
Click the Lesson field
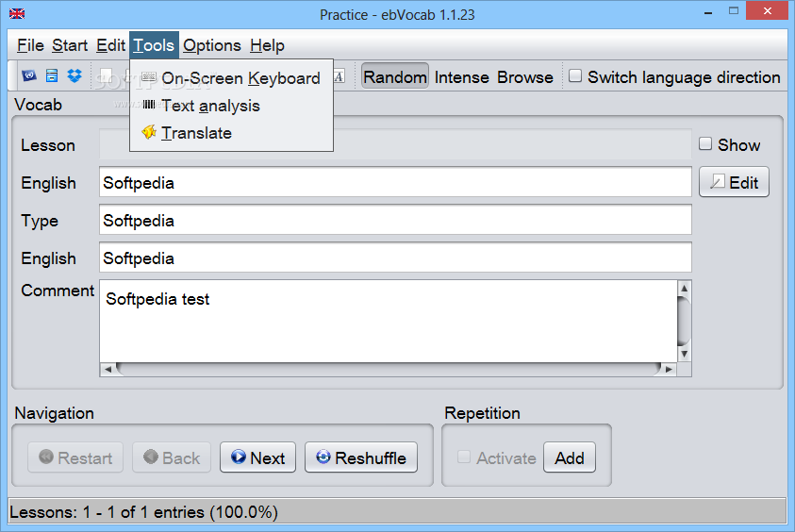click(x=395, y=144)
